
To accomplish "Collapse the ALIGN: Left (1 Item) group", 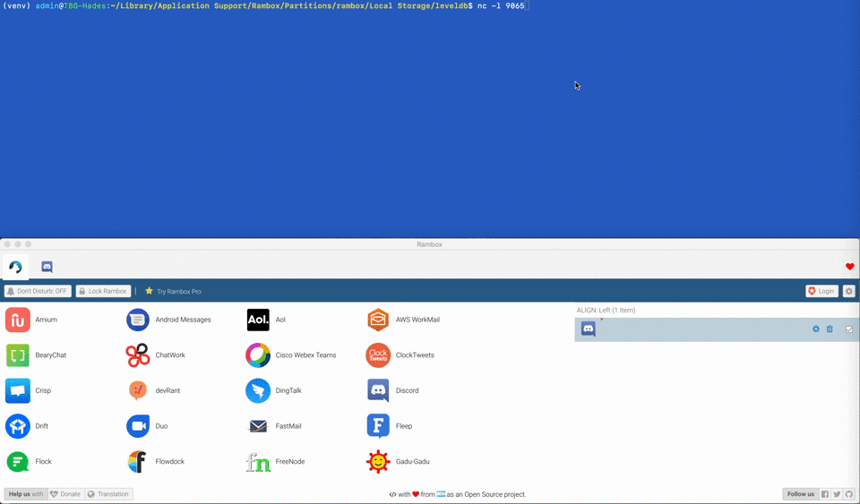I will click(x=606, y=310).
